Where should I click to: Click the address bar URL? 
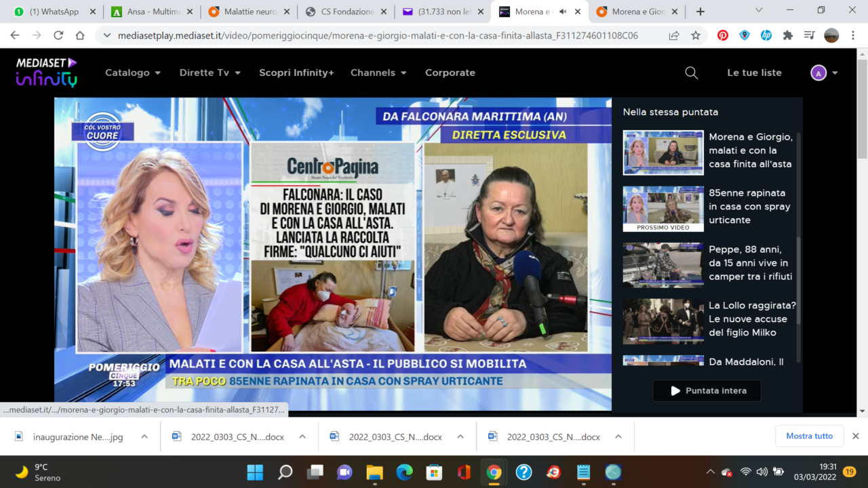(x=378, y=35)
